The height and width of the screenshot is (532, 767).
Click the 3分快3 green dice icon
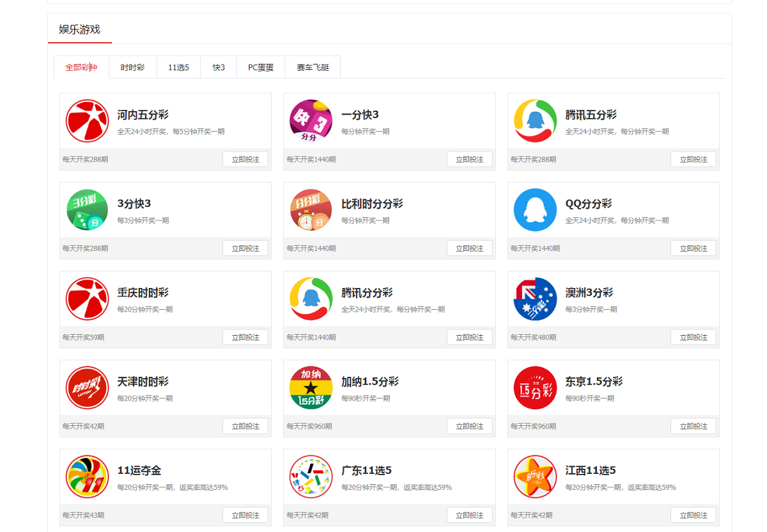pyautogui.click(x=88, y=209)
